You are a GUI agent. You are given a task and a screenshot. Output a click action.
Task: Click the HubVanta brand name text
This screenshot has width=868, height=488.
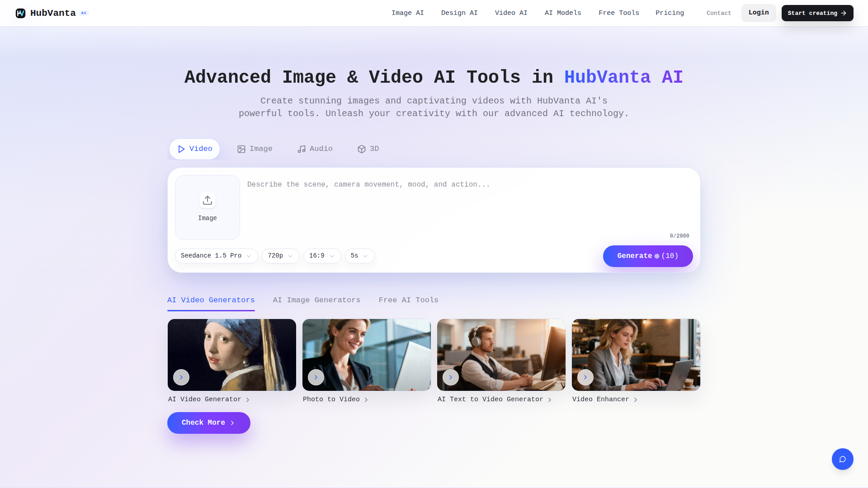pyautogui.click(x=53, y=13)
